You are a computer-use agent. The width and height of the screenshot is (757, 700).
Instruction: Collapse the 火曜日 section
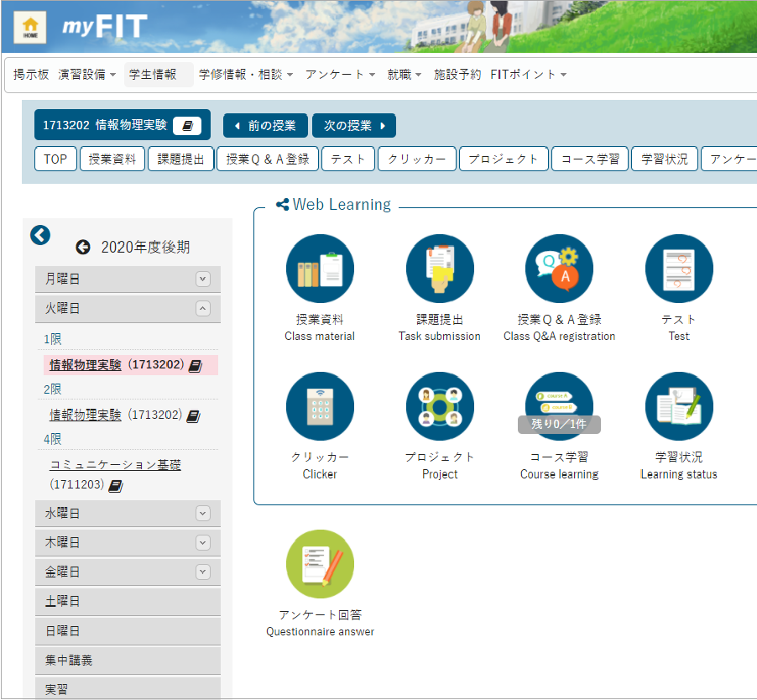coord(202,309)
